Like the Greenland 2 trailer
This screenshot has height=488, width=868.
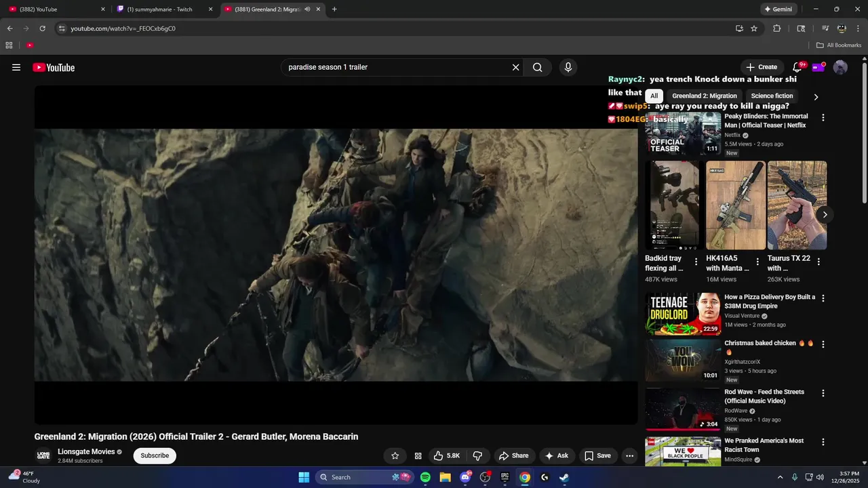coord(446,455)
